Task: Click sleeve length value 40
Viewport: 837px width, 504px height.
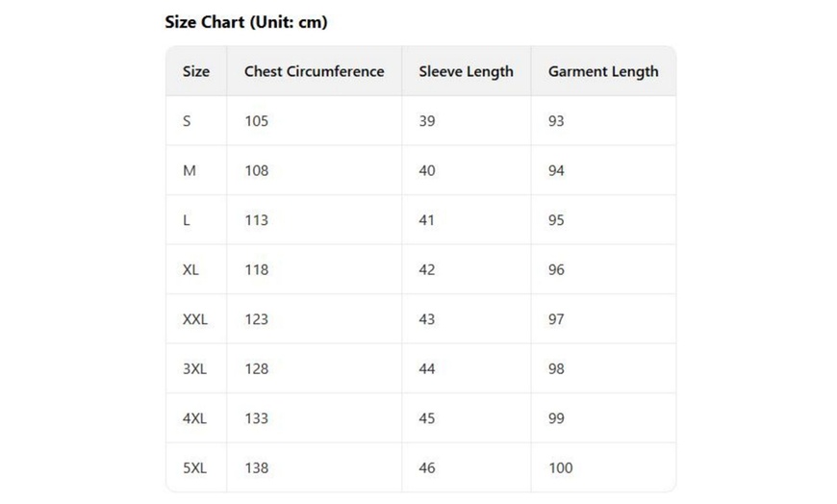Action: [426, 170]
